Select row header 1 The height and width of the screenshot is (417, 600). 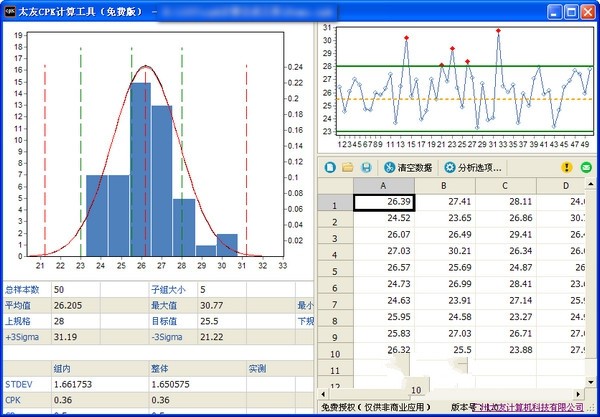(335, 203)
